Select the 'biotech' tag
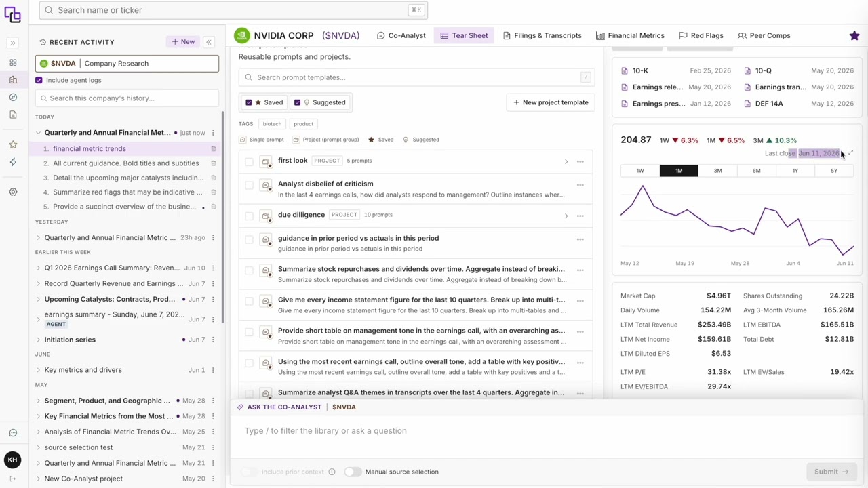 tap(272, 124)
